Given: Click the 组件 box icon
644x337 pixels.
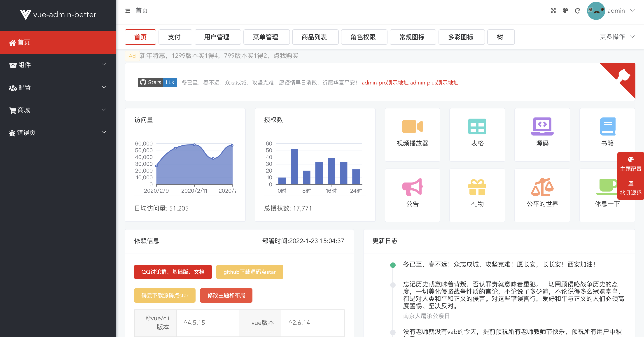Looking at the screenshot, I should [13, 65].
